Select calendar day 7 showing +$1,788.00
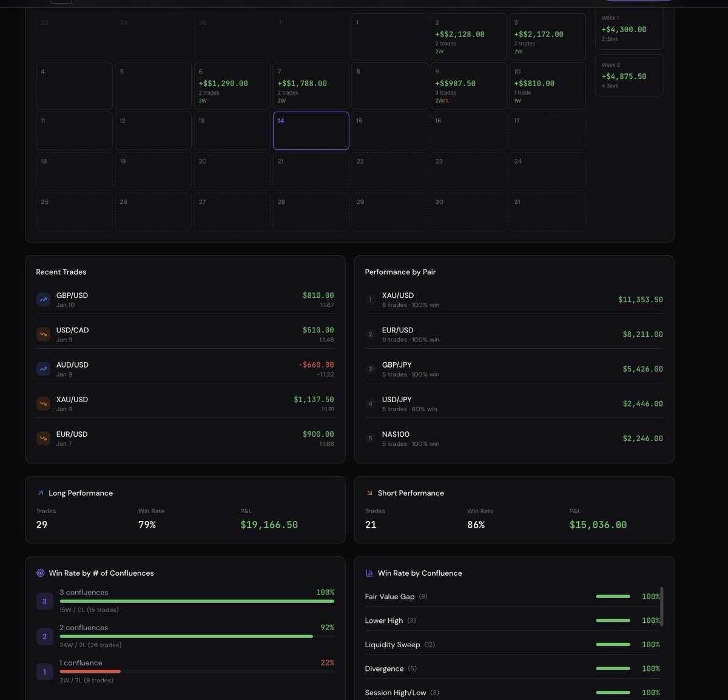 click(311, 86)
